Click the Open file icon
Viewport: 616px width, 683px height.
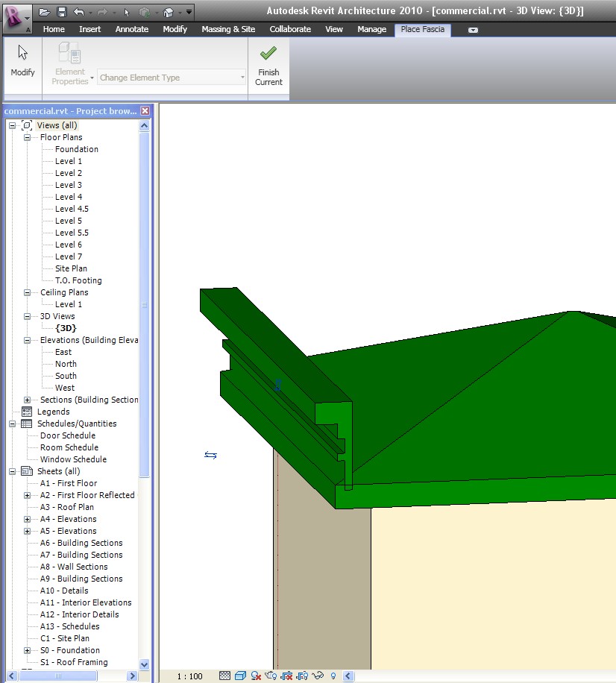coord(45,12)
